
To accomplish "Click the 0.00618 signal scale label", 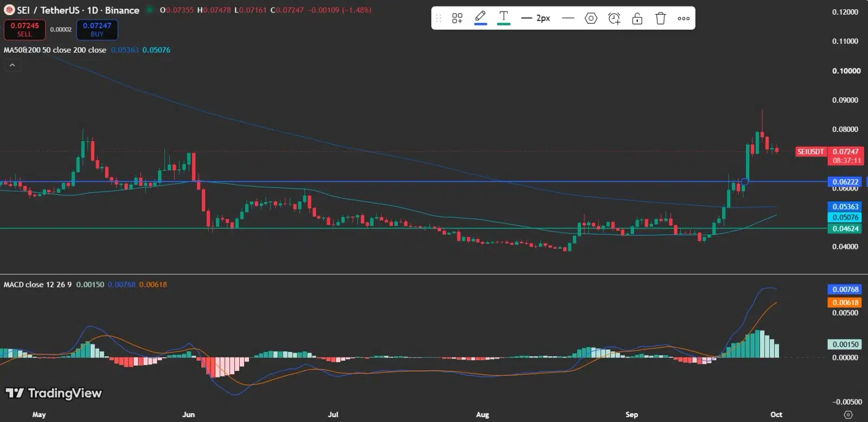I will [846, 303].
